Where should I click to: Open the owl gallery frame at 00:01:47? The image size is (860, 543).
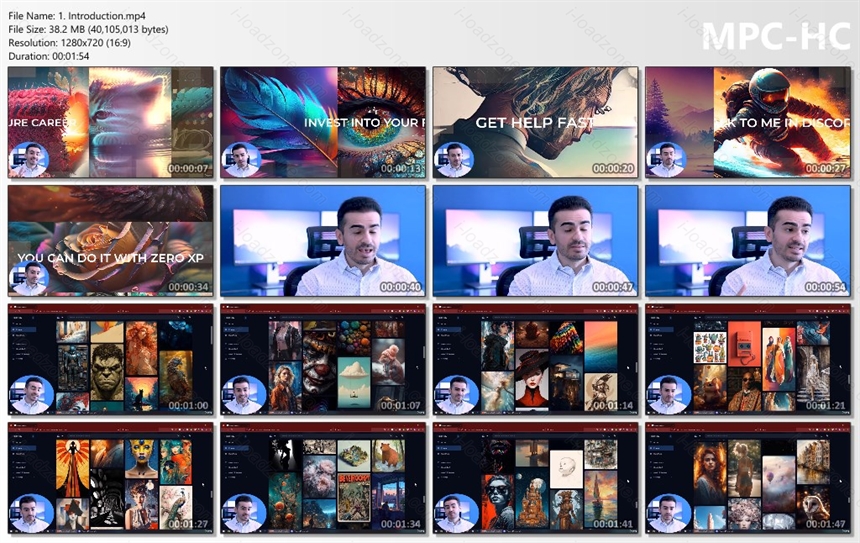[748, 478]
